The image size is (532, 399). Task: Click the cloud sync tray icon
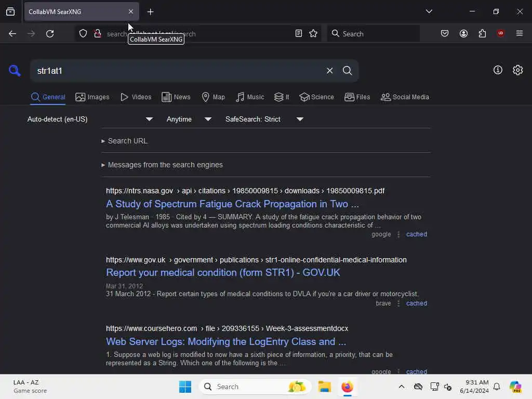(x=418, y=387)
